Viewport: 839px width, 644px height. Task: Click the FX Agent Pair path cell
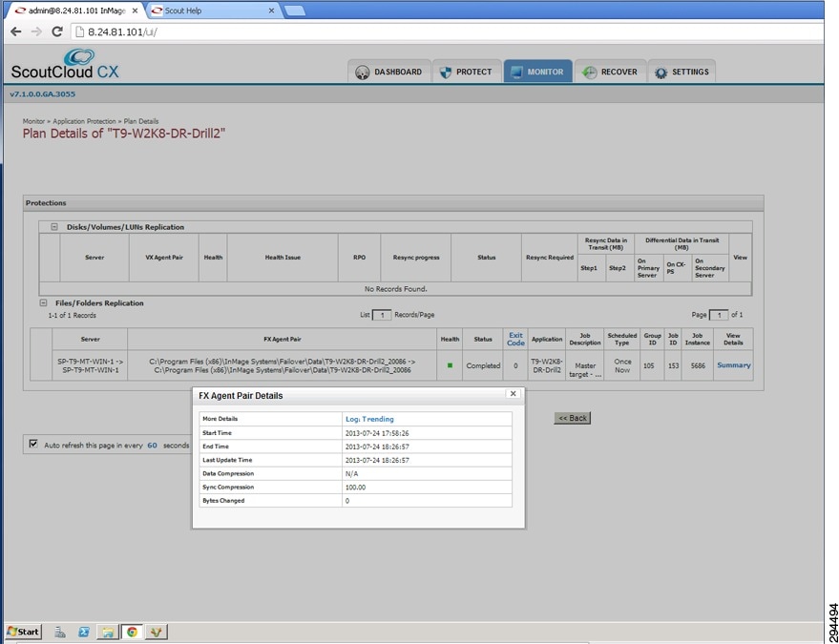pyautogui.click(x=283, y=365)
